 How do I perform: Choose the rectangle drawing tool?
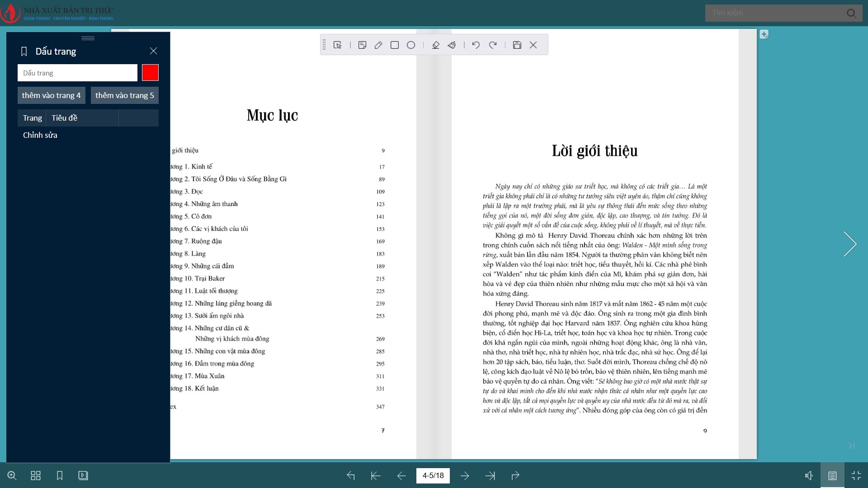(x=395, y=45)
